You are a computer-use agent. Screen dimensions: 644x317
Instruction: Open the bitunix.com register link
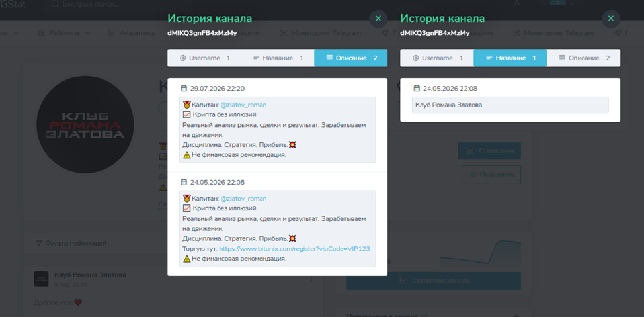(294, 249)
